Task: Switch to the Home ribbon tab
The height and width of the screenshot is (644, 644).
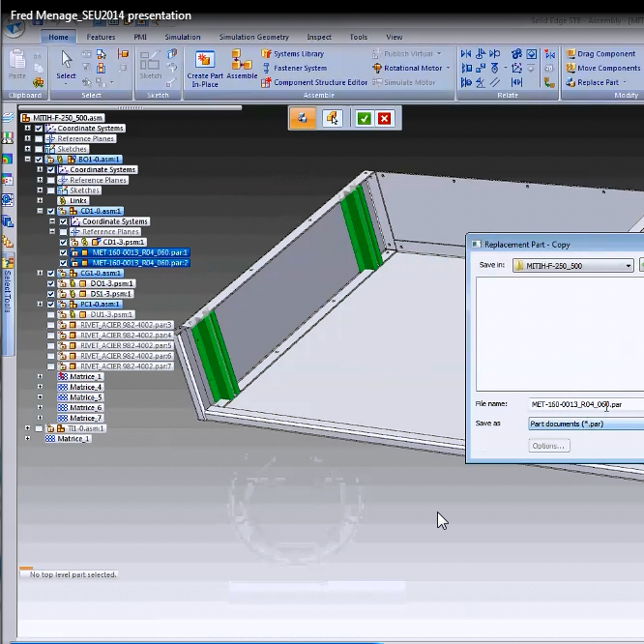Action: (x=58, y=37)
